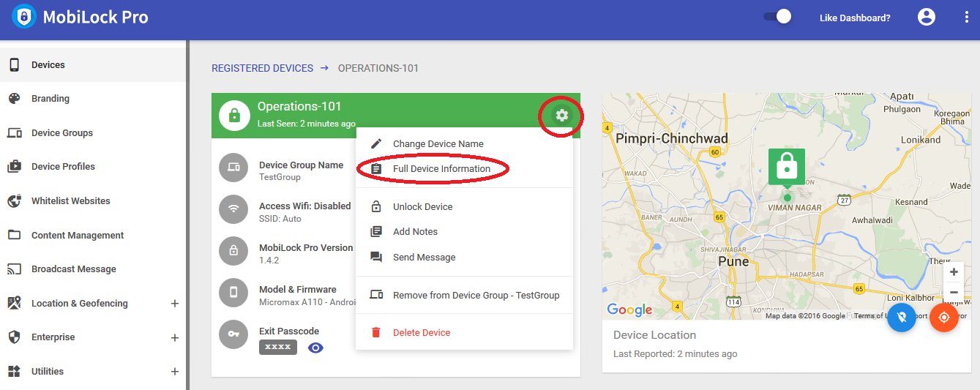Image resolution: width=980 pixels, height=390 pixels.
Task: Zoom out the map with minus button
Action: tap(954, 292)
